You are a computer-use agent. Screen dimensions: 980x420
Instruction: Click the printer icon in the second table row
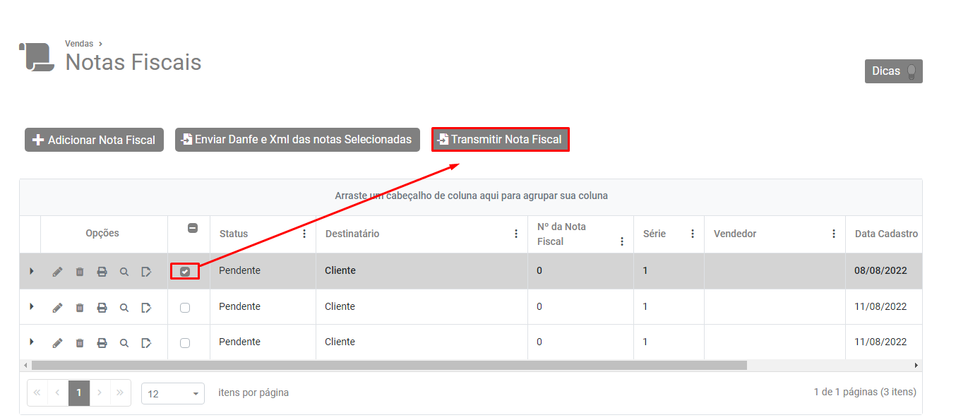(x=102, y=308)
